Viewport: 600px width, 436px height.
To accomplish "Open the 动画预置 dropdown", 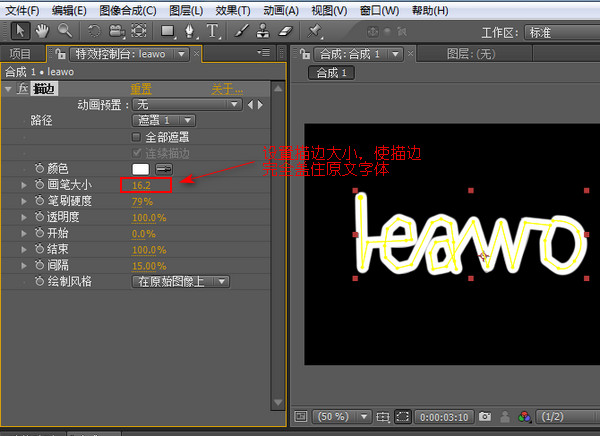I will (x=187, y=104).
